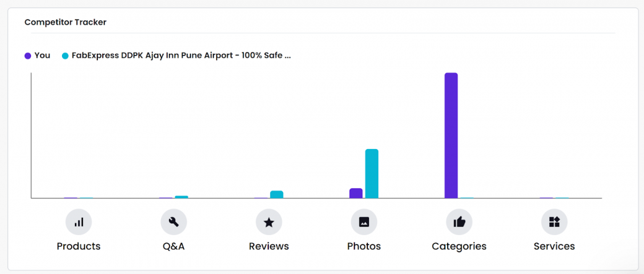This screenshot has height=274, width=644.
Task: Open the Photos image icon
Action: tap(364, 222)
